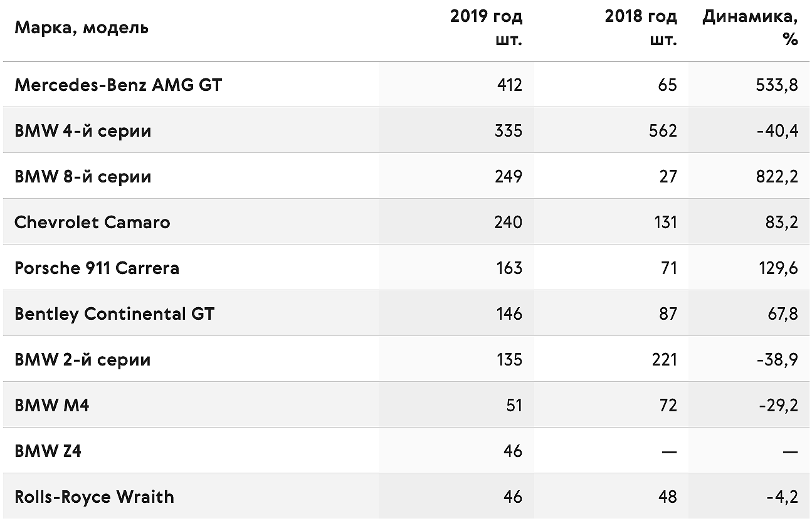
Task: Select the 'BMW 8-й серии' row label
Action: (83, 176)
